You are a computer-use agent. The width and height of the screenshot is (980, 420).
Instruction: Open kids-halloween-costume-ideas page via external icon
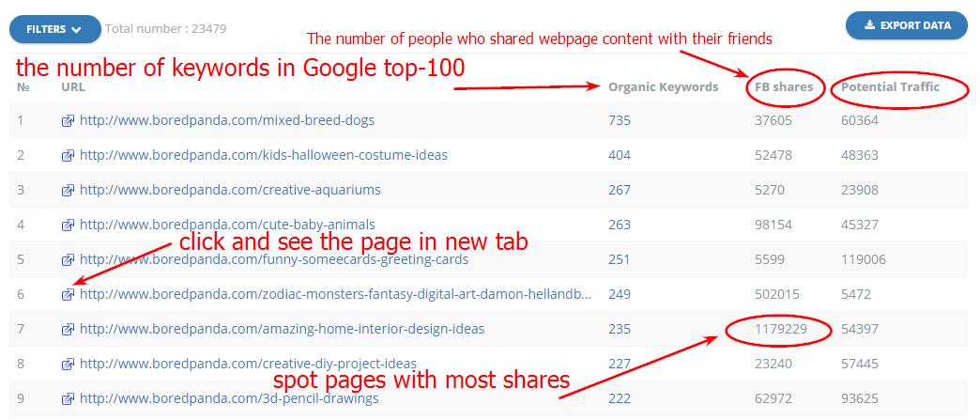tap(68, 156)
